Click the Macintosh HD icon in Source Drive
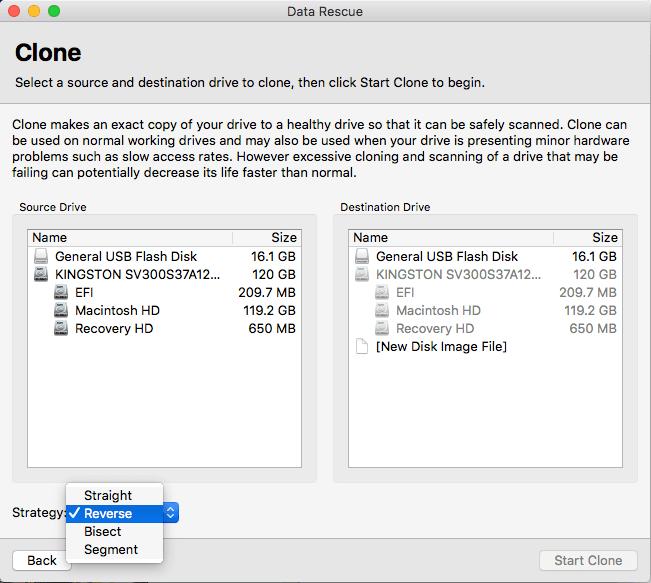This screenshot has width=651, height=583. (61, 310)
